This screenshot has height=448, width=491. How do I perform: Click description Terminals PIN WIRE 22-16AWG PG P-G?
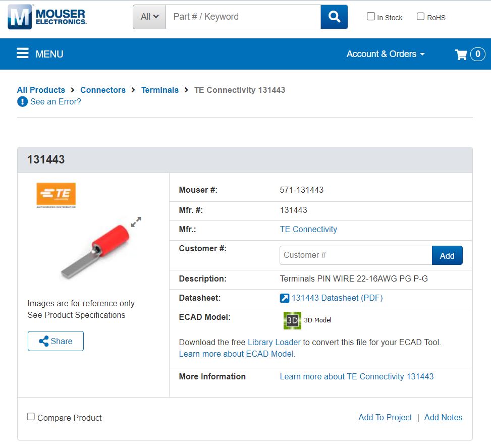point(354,278)
